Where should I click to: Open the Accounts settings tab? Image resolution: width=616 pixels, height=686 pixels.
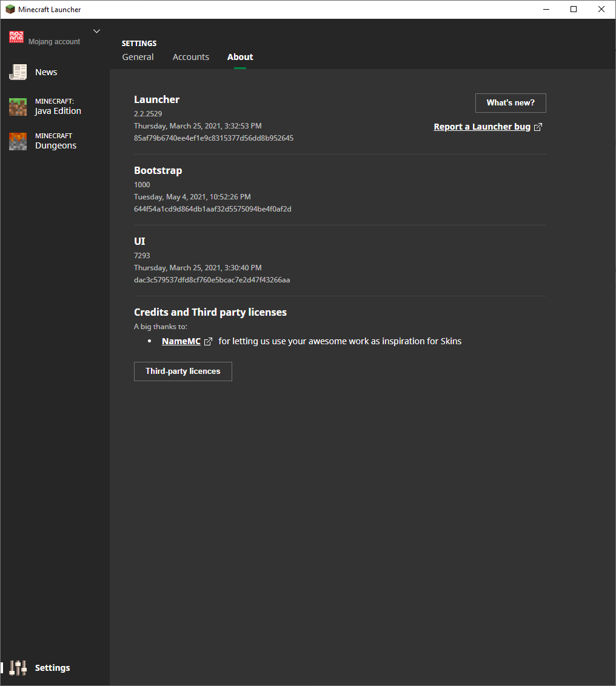tap(191, 57)
